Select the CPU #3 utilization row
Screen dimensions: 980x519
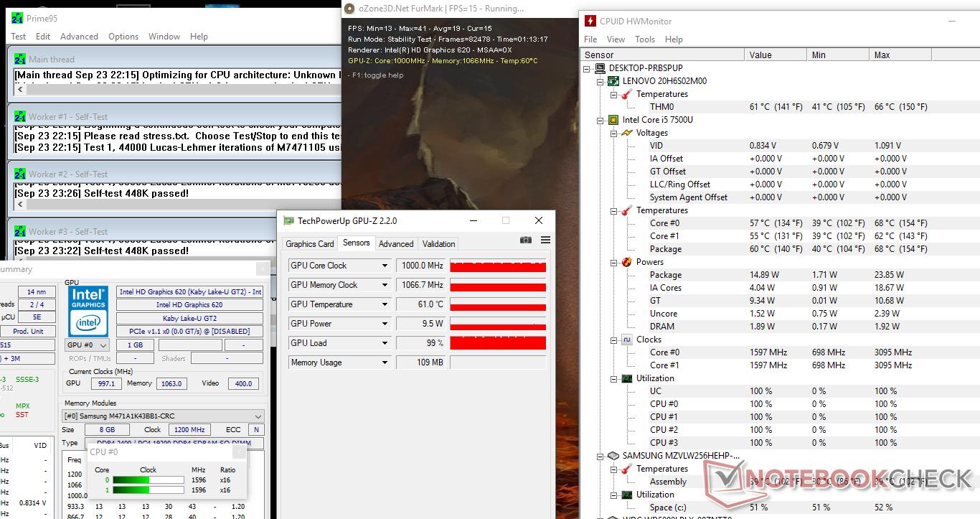(x=778, y=443)
